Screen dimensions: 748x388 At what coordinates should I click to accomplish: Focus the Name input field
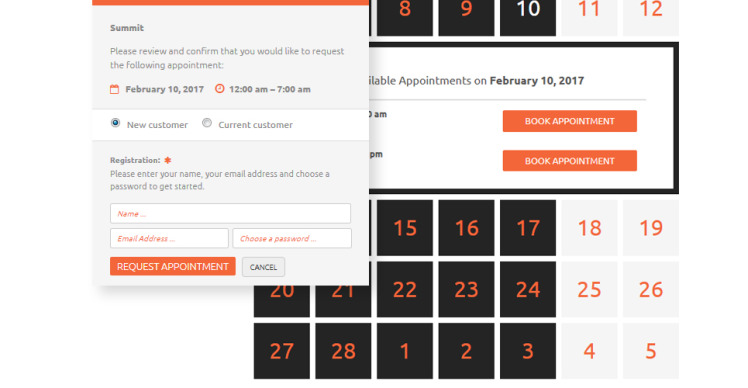pyautogui.click(x=230, y=213)
